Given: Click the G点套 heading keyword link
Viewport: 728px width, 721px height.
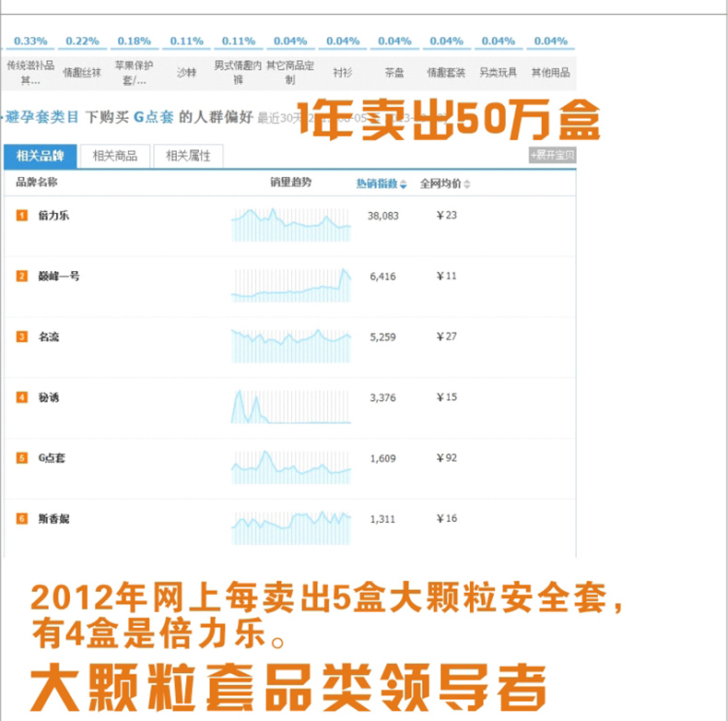Looking at the screenshot, I should tap(153, 117).
